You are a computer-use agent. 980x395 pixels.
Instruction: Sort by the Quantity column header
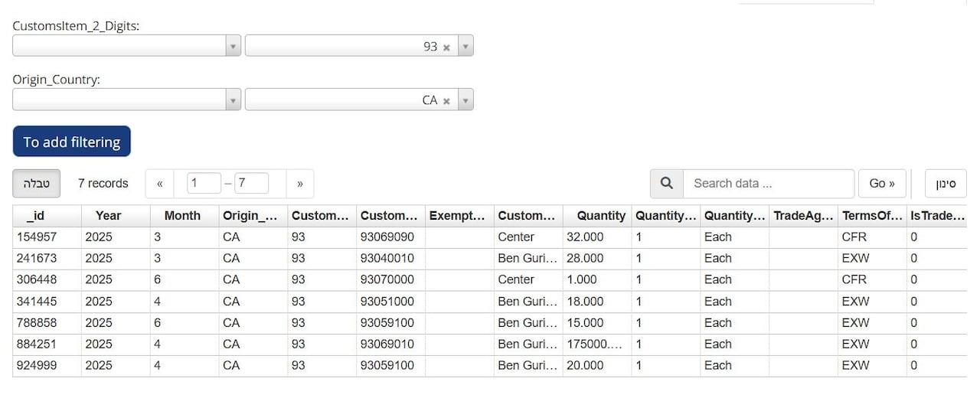tap(600, 216)
